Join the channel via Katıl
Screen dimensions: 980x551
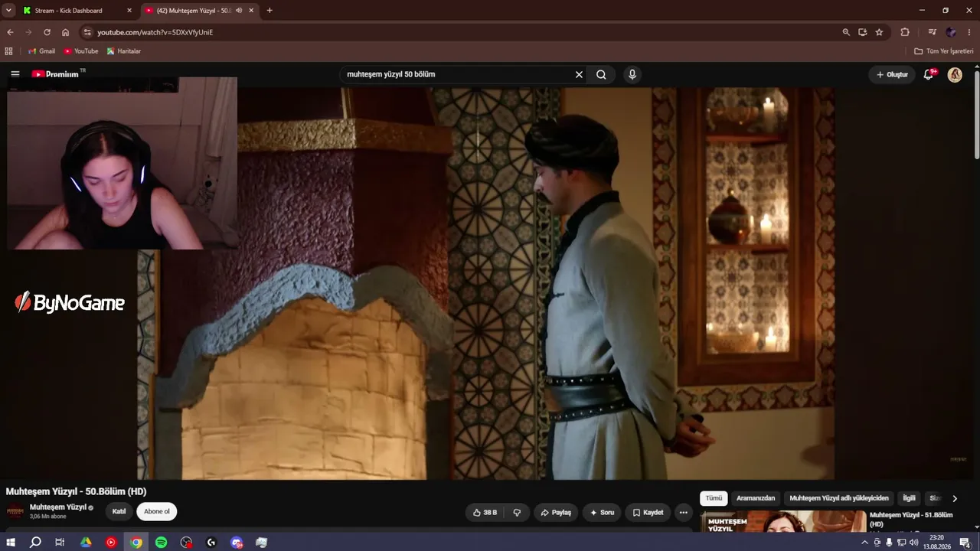(119, 511)
